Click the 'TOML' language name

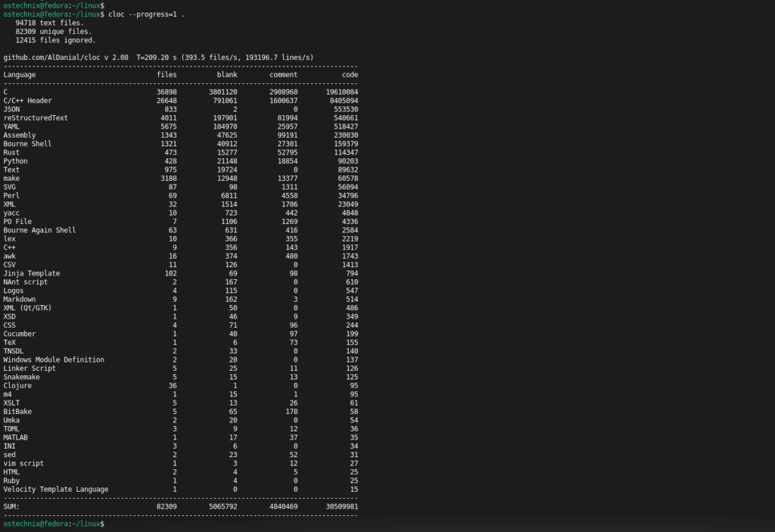11,428
